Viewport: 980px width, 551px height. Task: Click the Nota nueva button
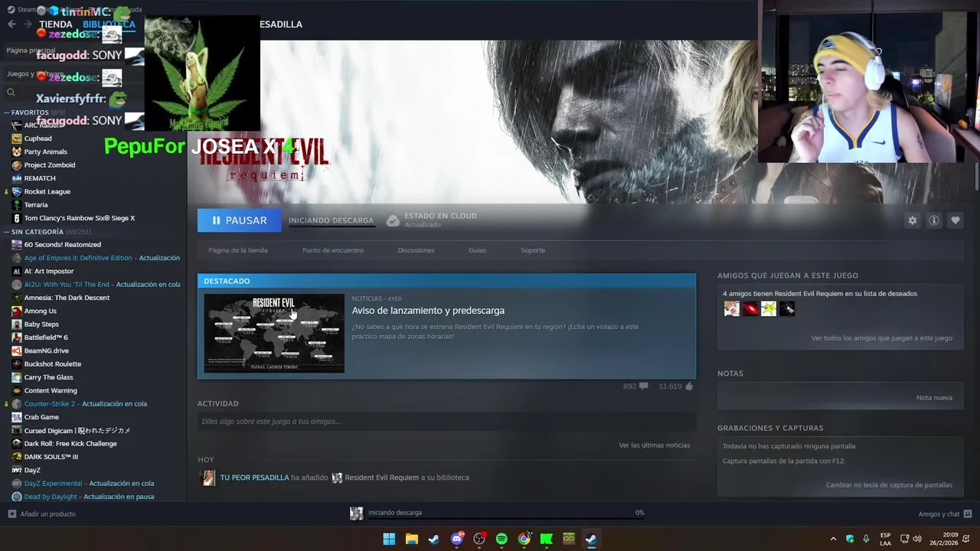pos(934,398)
